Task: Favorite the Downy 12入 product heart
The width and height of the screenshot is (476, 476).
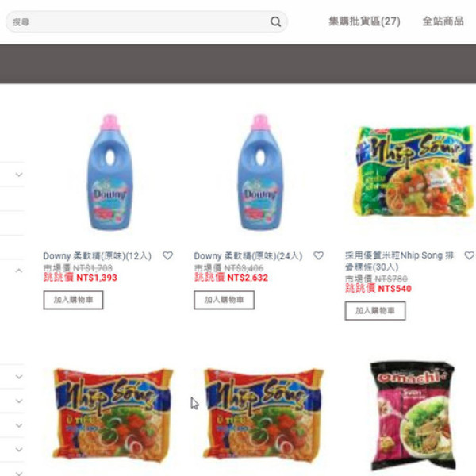Action: (167, 255)
